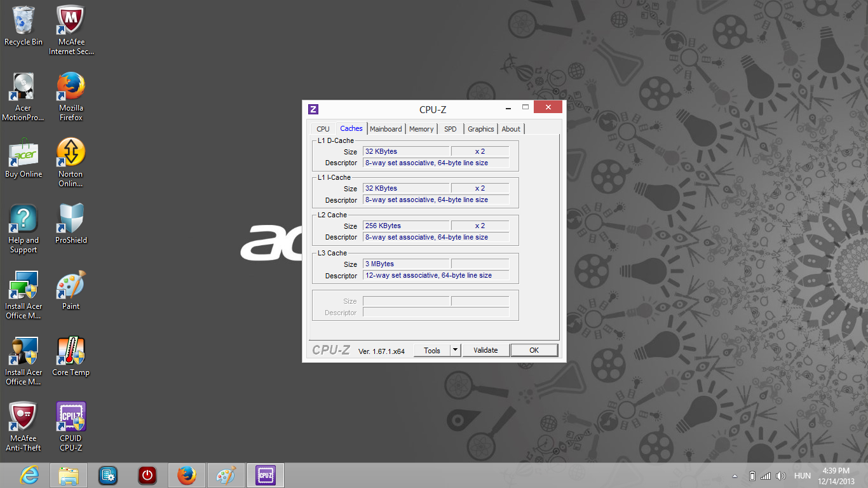
Task: Expand the Tools dropdown arrow
Action: point(455,350)
